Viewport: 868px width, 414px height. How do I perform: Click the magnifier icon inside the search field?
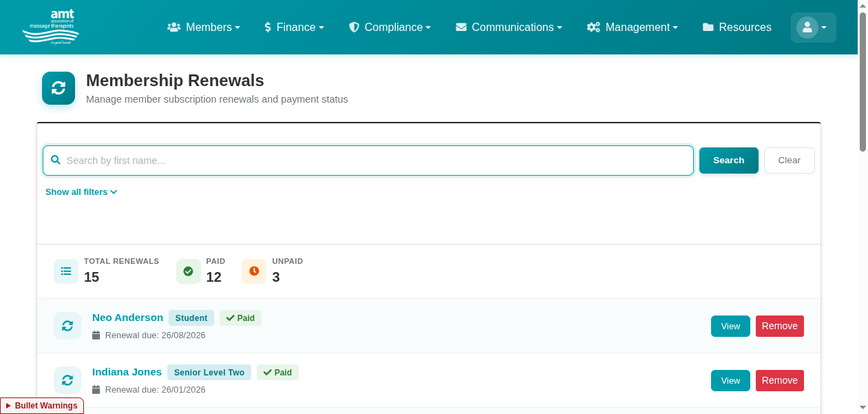[56, 160]
